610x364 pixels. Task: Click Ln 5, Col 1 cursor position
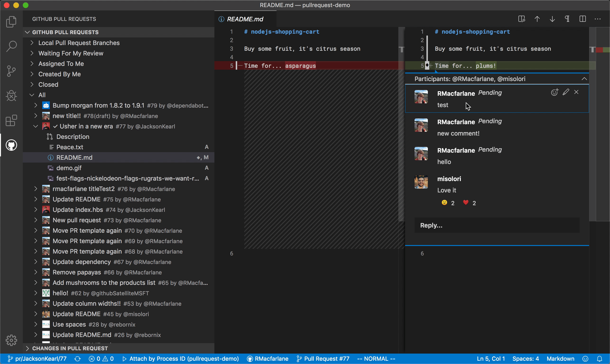(x=491, y=359)
